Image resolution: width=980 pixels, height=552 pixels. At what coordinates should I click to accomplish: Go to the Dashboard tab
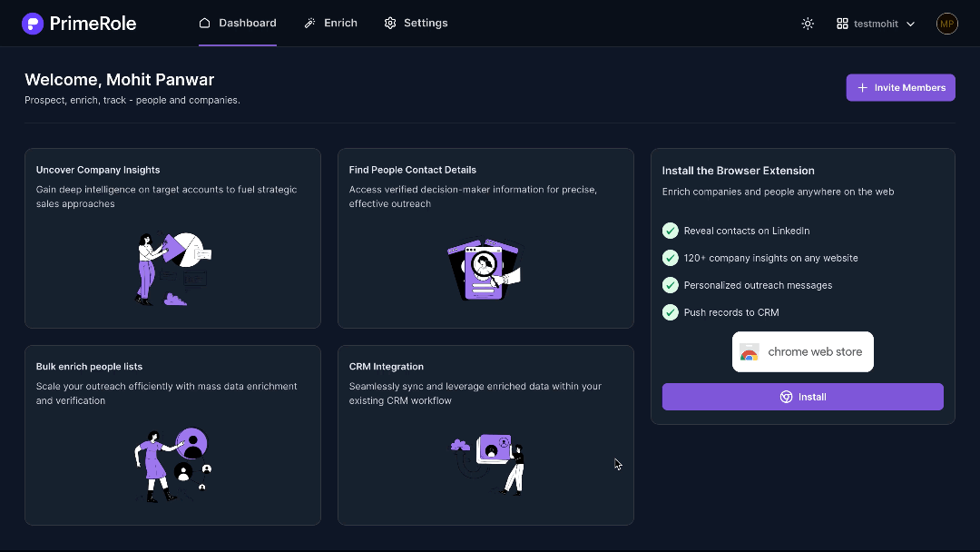(x=238, y=23)
